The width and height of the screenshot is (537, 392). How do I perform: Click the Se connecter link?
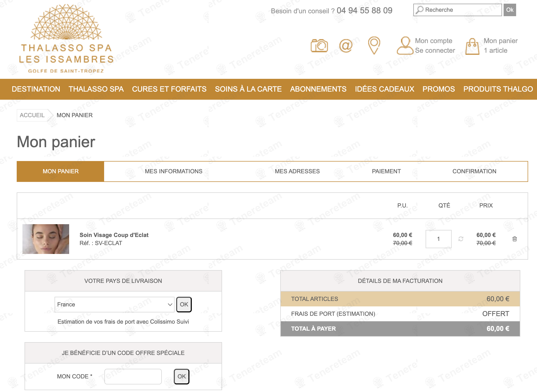pyautogui.click(x=435, y=50)
